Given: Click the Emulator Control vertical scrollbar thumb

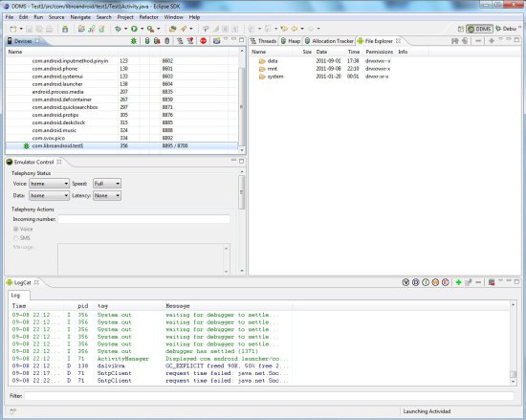Looking at the screenshot, I should [242, 192].
